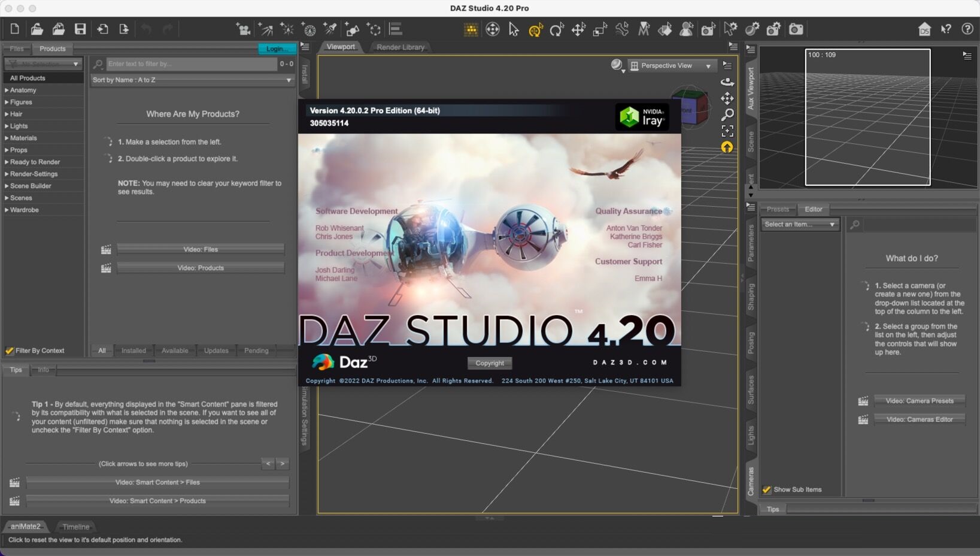The width and height of the screenshot is (980, 556).
Task: Expand the Ready to Render category
Action: (7, 162)
